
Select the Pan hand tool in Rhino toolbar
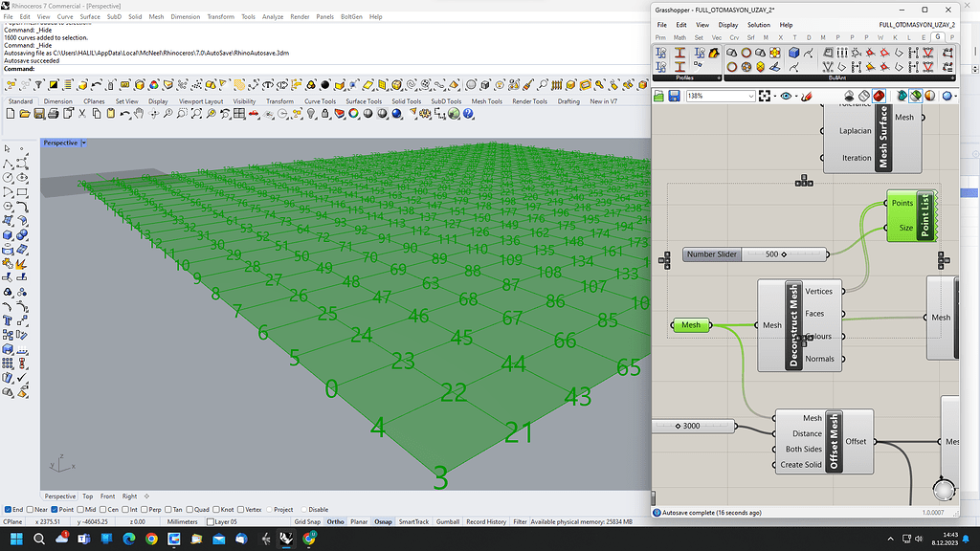tap(138, 113)
